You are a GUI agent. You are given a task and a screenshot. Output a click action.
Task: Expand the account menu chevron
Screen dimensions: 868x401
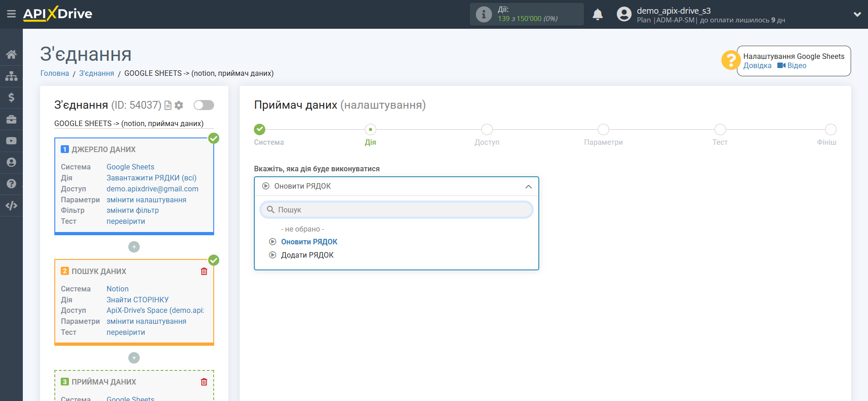[x=857, y=15]
